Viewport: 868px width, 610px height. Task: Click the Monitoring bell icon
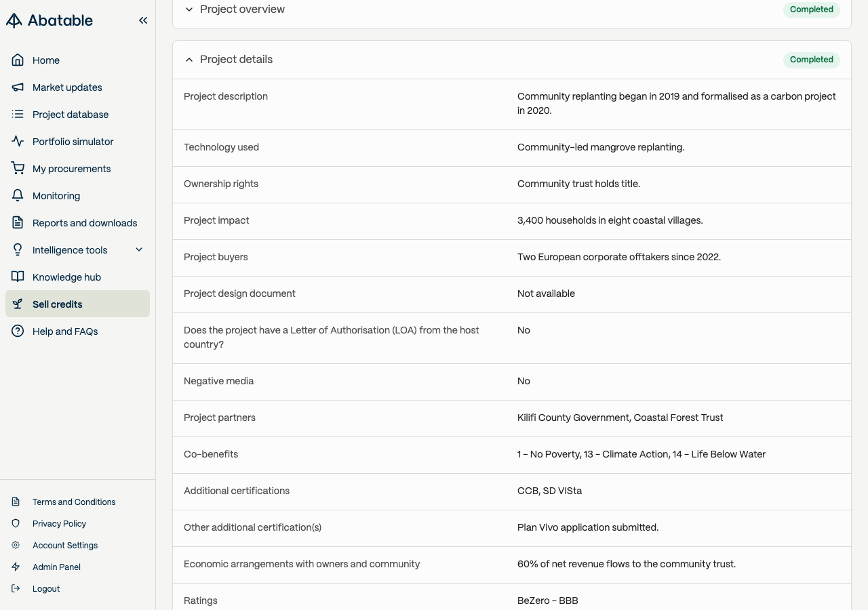pyautogui.click(x=18, y=196)
